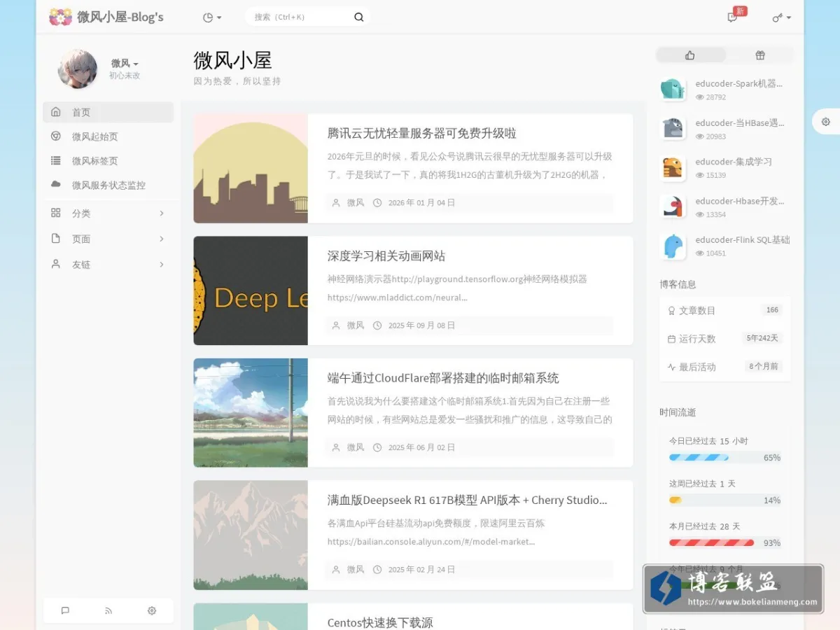Open 微风起始页 sidebar link
840x630 pixels.
point(108,136)
